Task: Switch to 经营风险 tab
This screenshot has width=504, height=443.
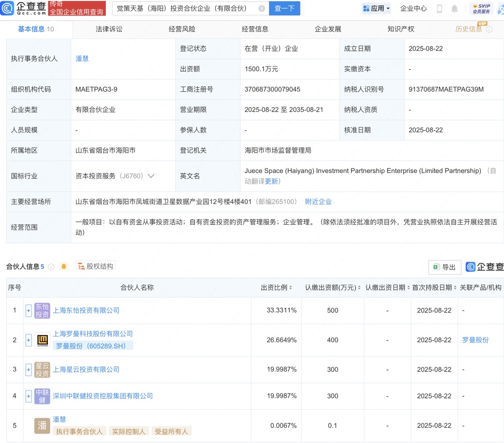Action: [182, 29]
